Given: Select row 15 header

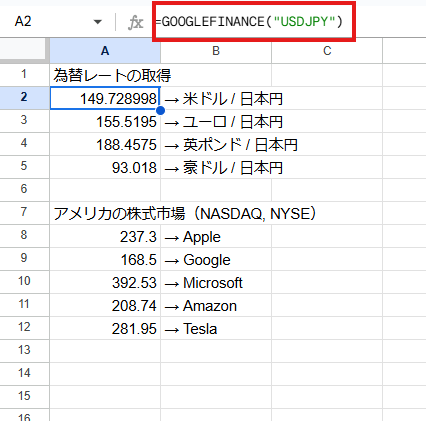Looking at the screenshot, I should (x=24, y=396).
